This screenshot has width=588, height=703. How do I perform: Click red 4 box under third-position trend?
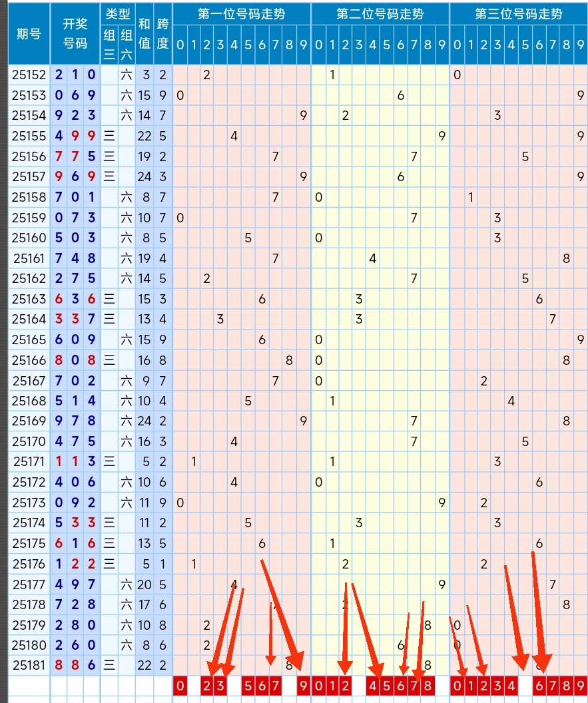[x=511, y=686]
